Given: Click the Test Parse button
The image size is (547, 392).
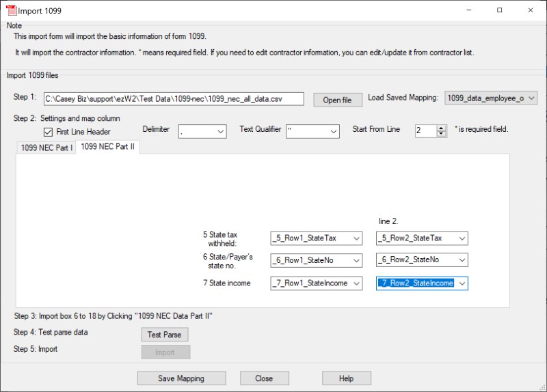Looking at the screenshot, I should [x=164, y=335].
